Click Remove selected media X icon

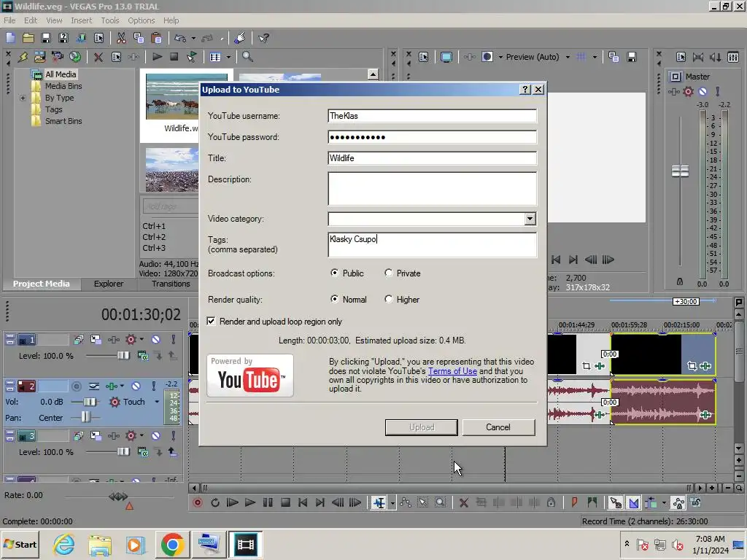click(98, 57)
